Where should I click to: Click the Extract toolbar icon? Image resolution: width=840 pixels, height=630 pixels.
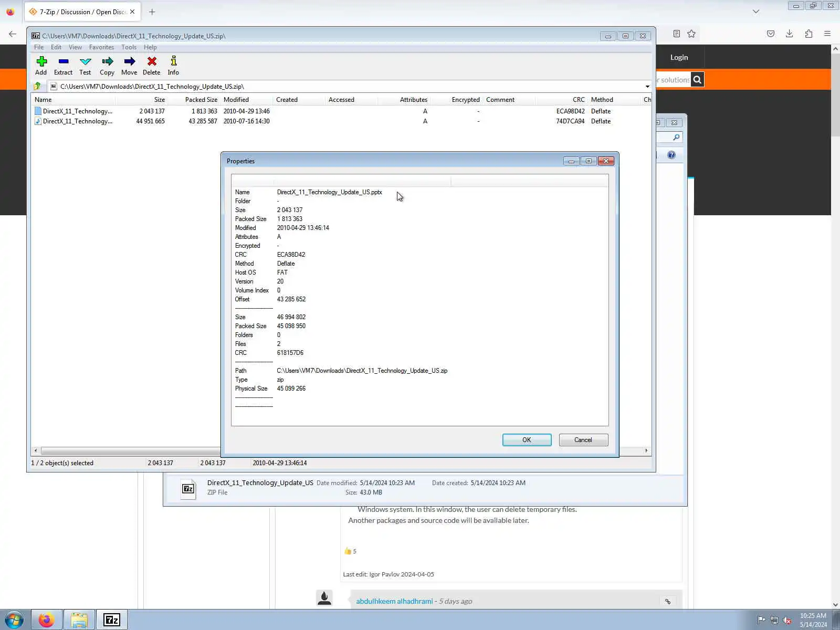pyautogui.click(x=64, y=66)
